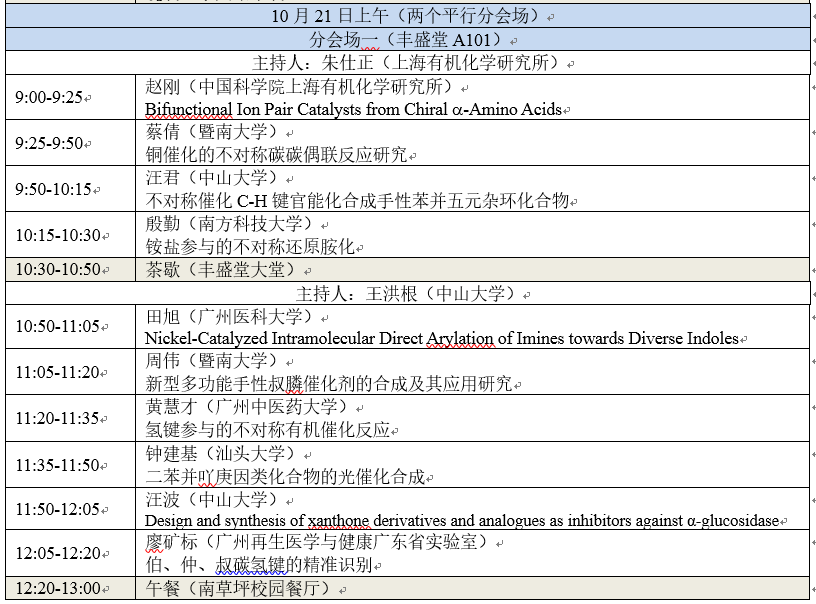Click speaker '殷勤（南方科技大学）'
Viewport: 816px width, 604px height.
click(x=232, y=224)
